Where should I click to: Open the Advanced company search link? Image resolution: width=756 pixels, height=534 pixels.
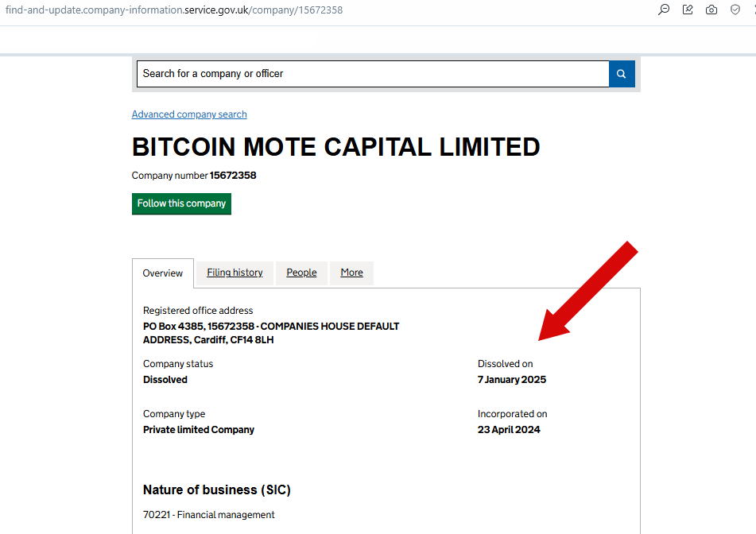click(x=189, y=114)
